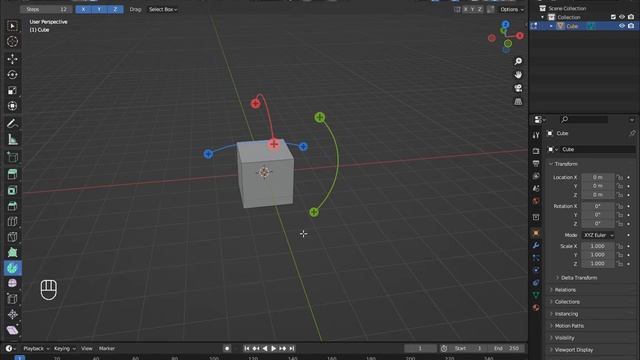Select the Rotate tool

coord(12,75)
